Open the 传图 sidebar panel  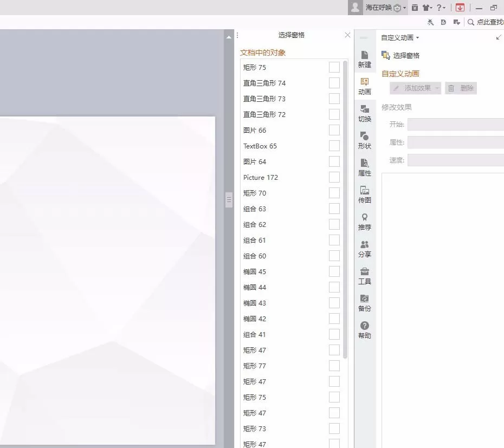[x=365, y=195]
